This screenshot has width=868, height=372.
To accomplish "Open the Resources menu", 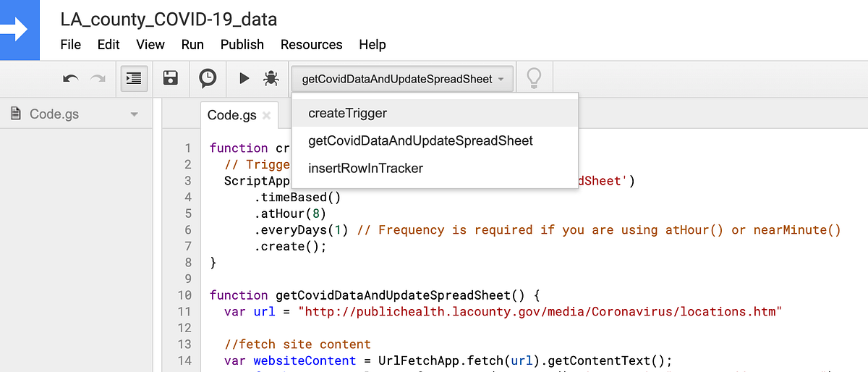I will coord(310,44).
